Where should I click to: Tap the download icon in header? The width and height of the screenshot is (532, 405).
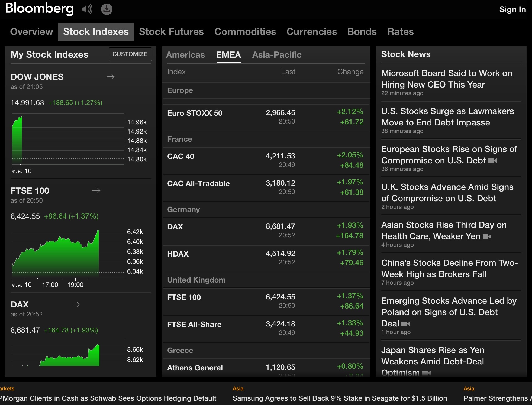107,9
